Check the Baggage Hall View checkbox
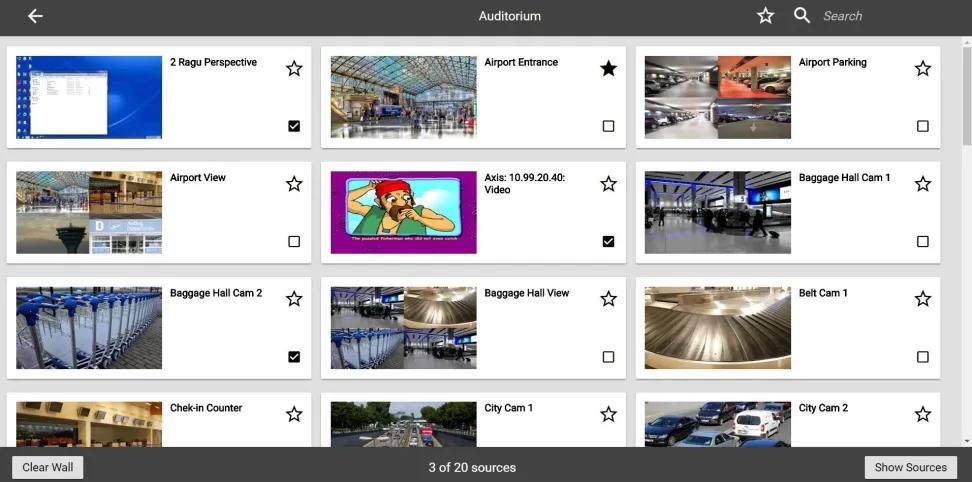 [609, 356]
